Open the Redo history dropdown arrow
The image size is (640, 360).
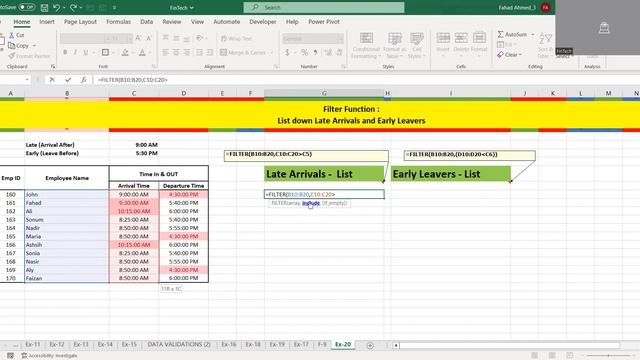[x=81, y=8]
